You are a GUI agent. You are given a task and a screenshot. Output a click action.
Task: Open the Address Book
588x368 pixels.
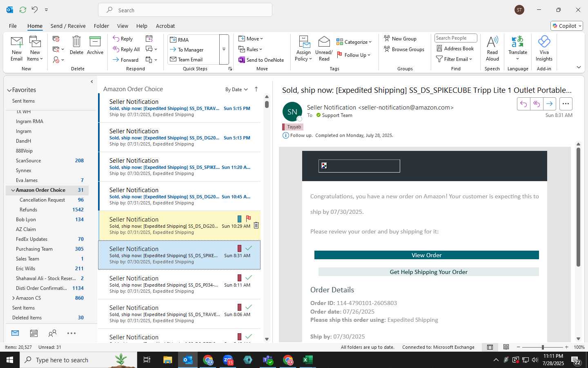click(455, 48)
